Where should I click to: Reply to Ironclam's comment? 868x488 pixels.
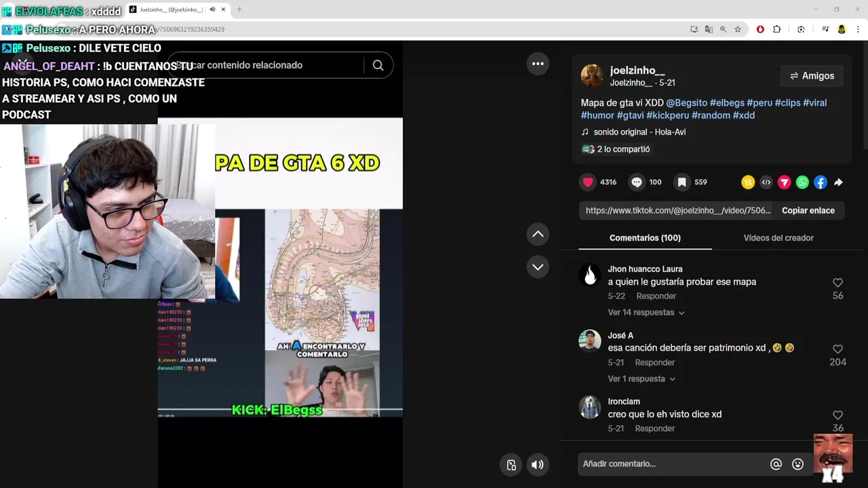pyautogui.click(x=654, y=428)
